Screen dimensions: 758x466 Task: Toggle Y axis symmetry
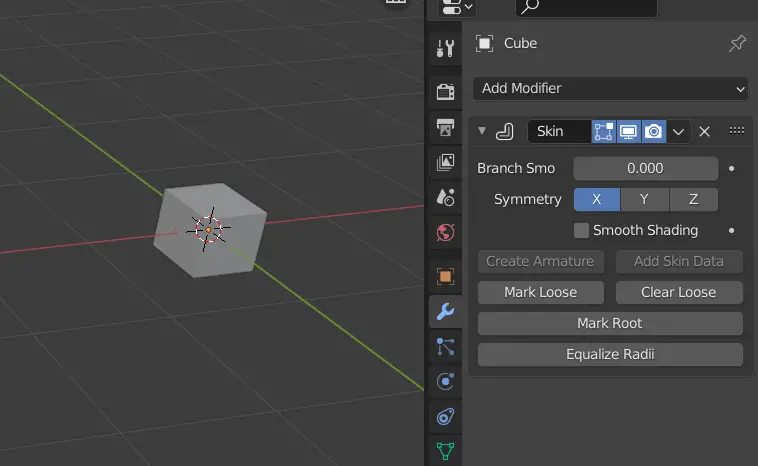tap(644, 199)
